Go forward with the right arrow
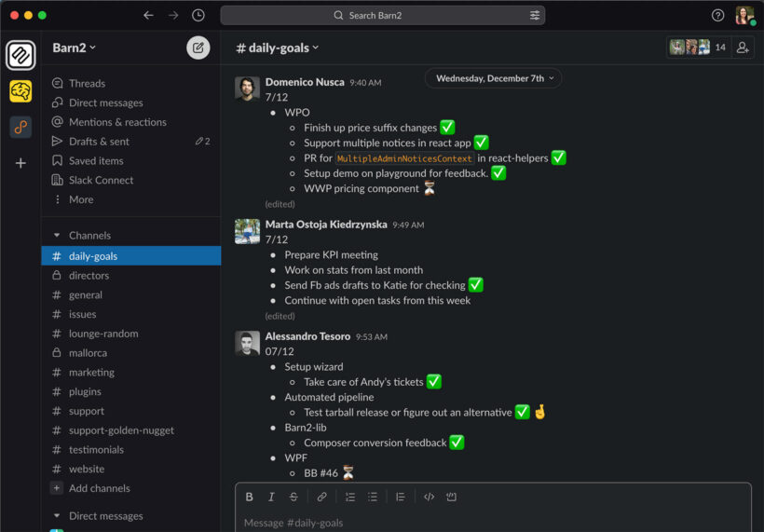Viewport: 764px width, 532px height. click(173, 15)
